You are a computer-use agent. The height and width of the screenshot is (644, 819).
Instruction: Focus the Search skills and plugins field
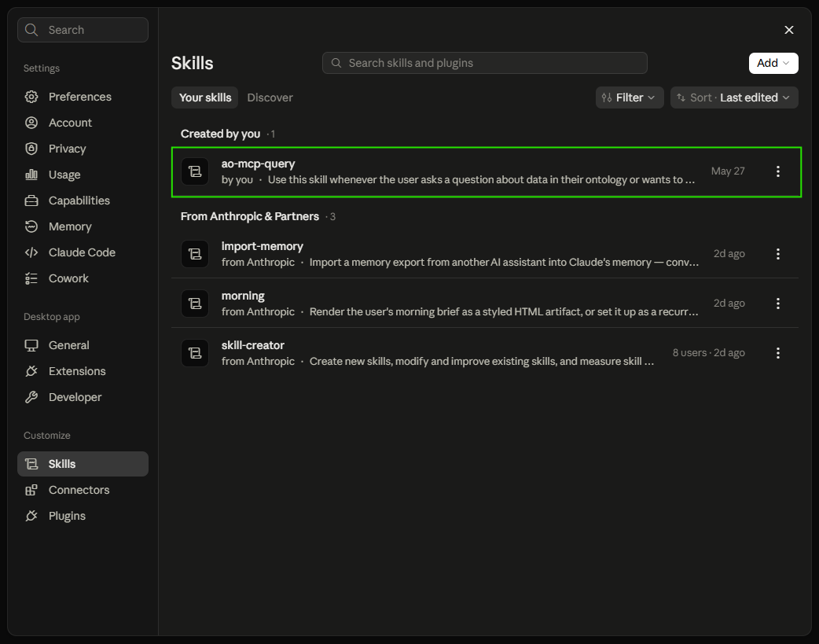485,63
